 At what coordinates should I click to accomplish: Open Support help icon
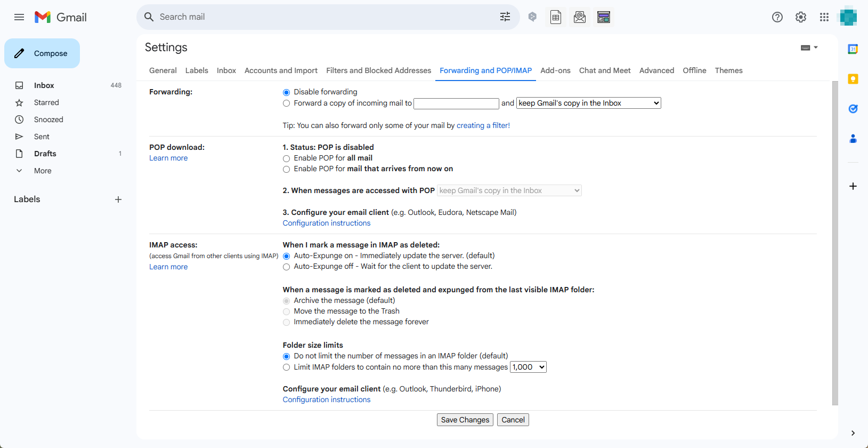(777, 17)
